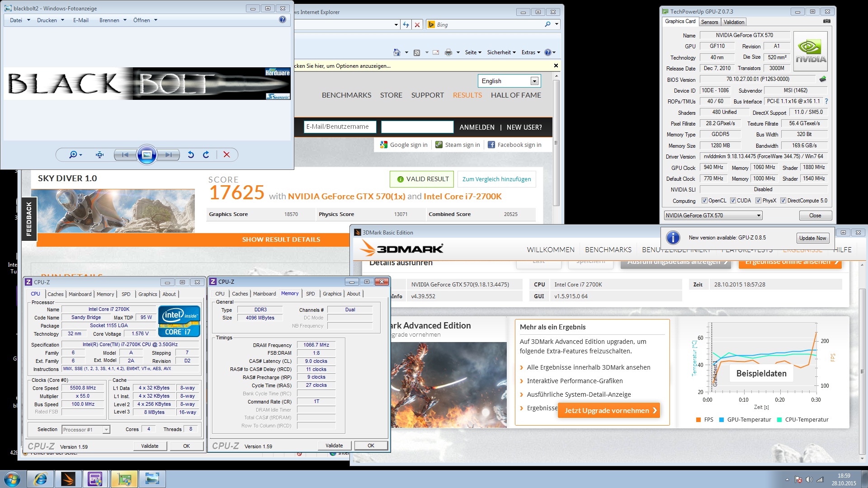This screenshot has height=488, width=868.
Task: Click the E-Mail/Benutzername input field
Action: (x=340, y=127)
